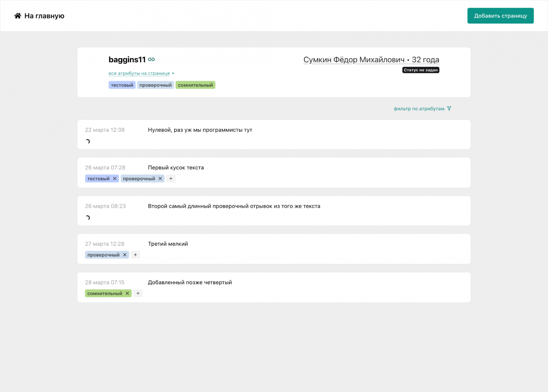Remove тестовый tag from Первый кусок текста entry
This screenshot has height=392, width=548.
point(115,178)
